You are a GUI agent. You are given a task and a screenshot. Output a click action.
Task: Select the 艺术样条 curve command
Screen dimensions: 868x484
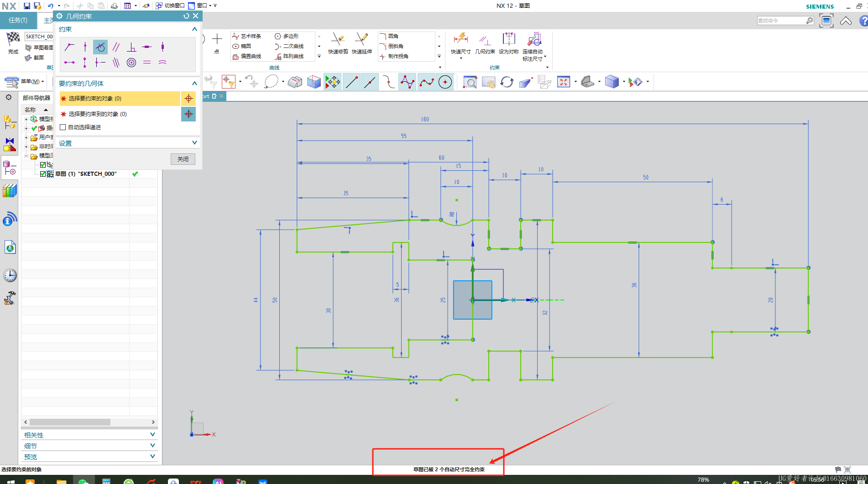246,36
